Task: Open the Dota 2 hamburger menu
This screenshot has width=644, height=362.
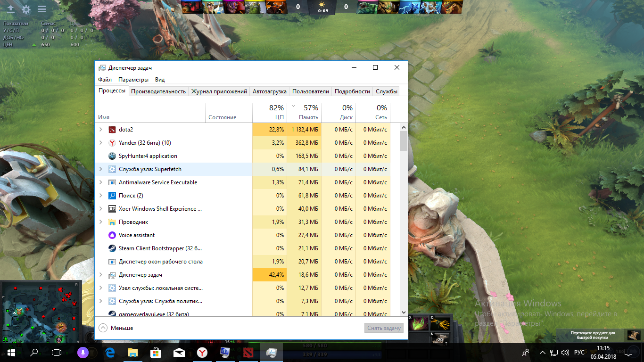Action: [x=41, y=9]
